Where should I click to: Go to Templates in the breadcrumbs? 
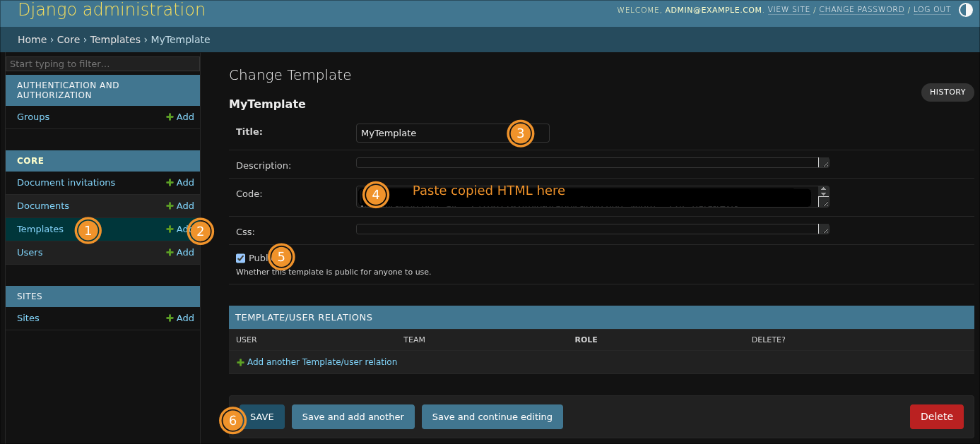click(115, 40)
